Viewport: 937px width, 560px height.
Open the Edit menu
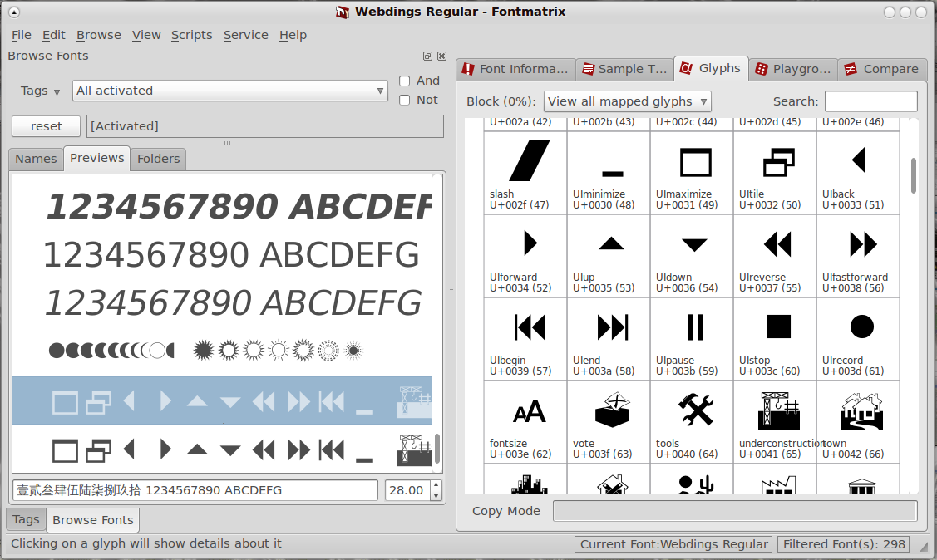53,35
